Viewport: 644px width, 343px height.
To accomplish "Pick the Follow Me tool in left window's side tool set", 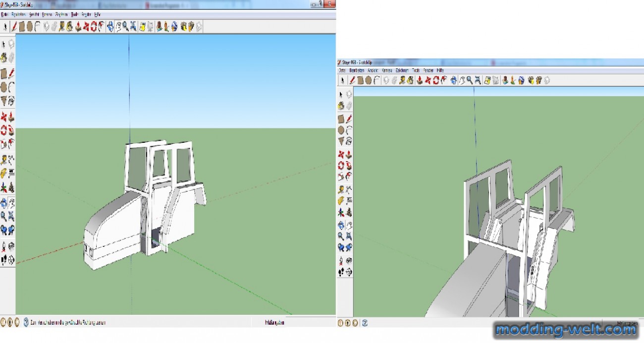I will (x=11, y=130).
